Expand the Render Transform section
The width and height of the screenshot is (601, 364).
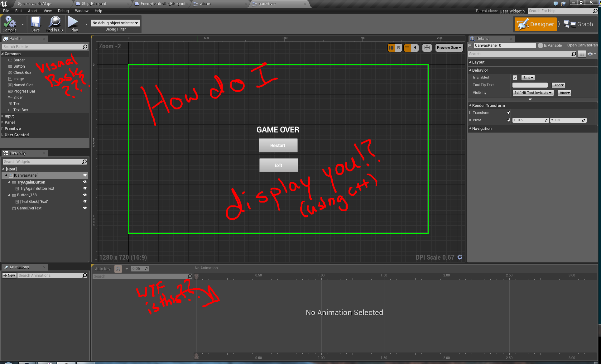tap(471, 105)
